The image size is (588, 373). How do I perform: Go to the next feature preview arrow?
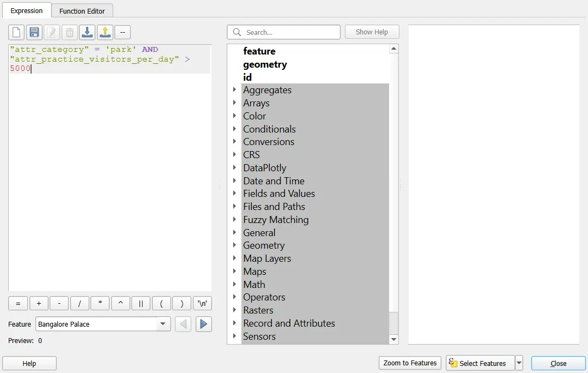204,324
